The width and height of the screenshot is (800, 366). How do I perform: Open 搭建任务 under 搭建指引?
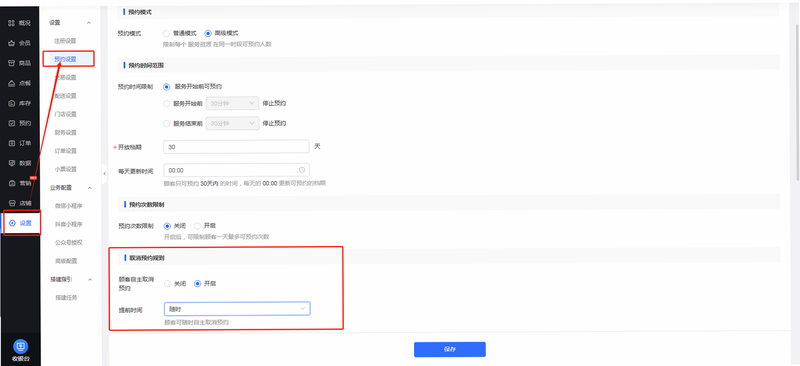(x=65, y=298)
